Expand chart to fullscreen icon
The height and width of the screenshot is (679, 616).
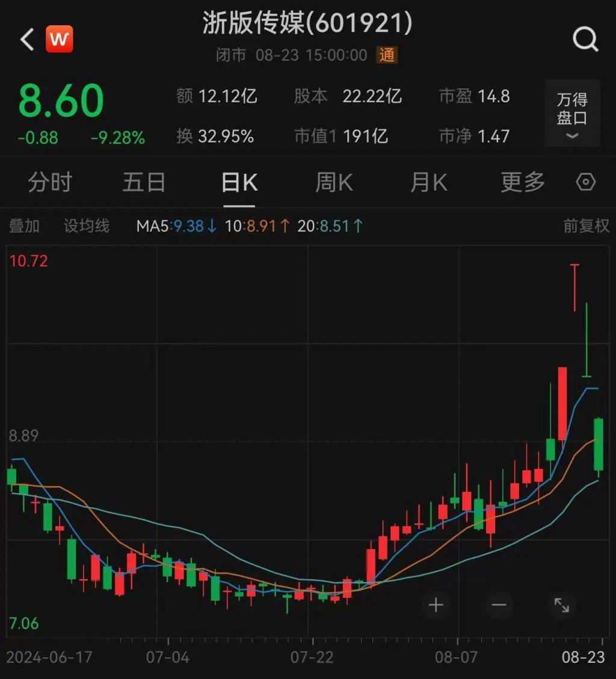[562, 604]
